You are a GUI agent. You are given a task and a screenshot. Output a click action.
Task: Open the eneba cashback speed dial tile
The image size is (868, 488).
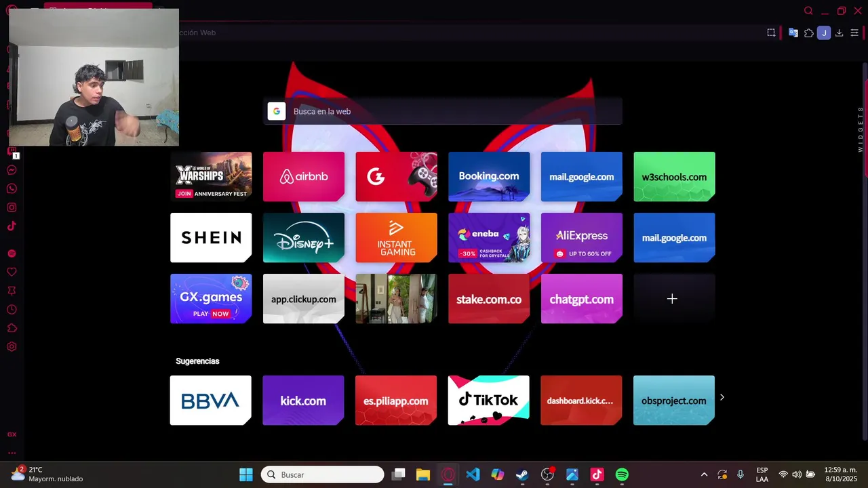click(489, 237)
